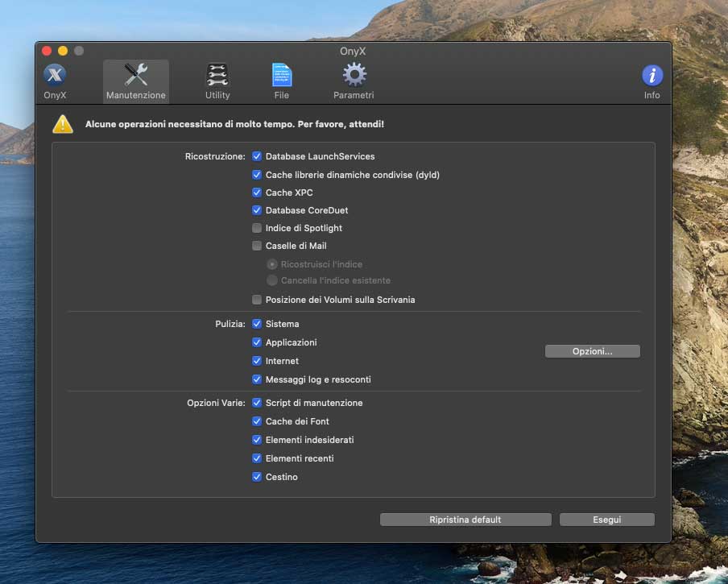Open the OnyX home toolbar icon
The image size is (728, 584).
[55, 77]
